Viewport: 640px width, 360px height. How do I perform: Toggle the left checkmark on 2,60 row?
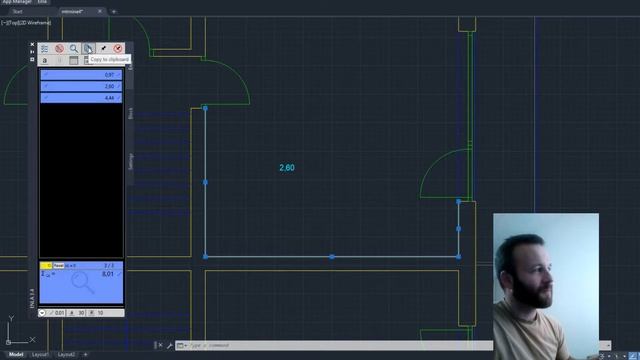pyautogui.click(x=46, y=86)
